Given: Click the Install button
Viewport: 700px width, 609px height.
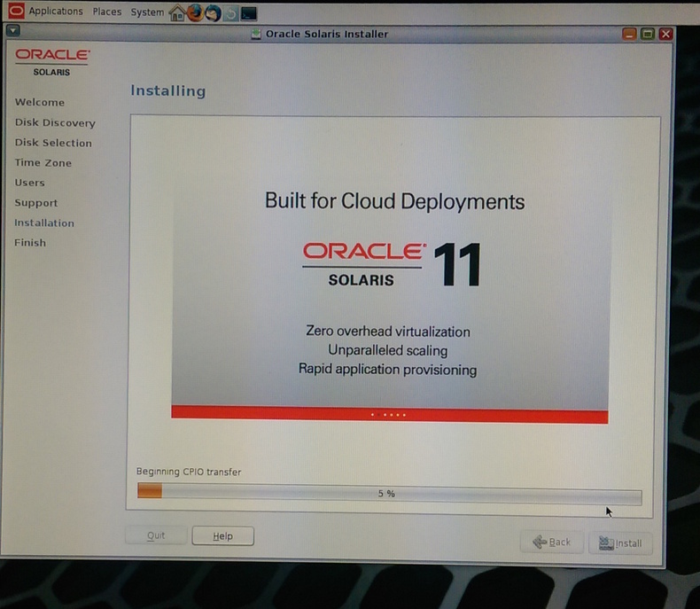Looking at the screenshot, I should (620, 543).
